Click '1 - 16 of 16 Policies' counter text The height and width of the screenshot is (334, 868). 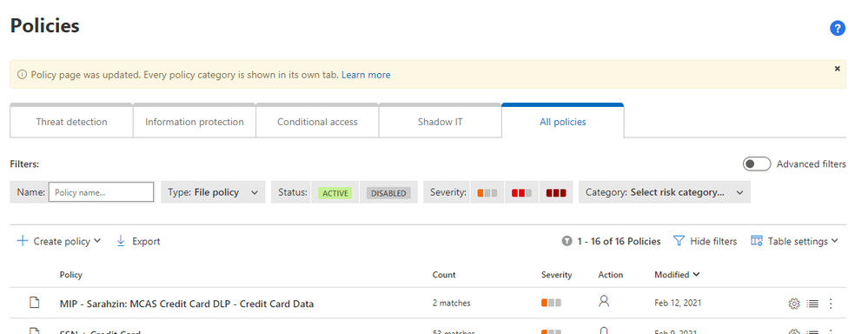pos(619,241)
